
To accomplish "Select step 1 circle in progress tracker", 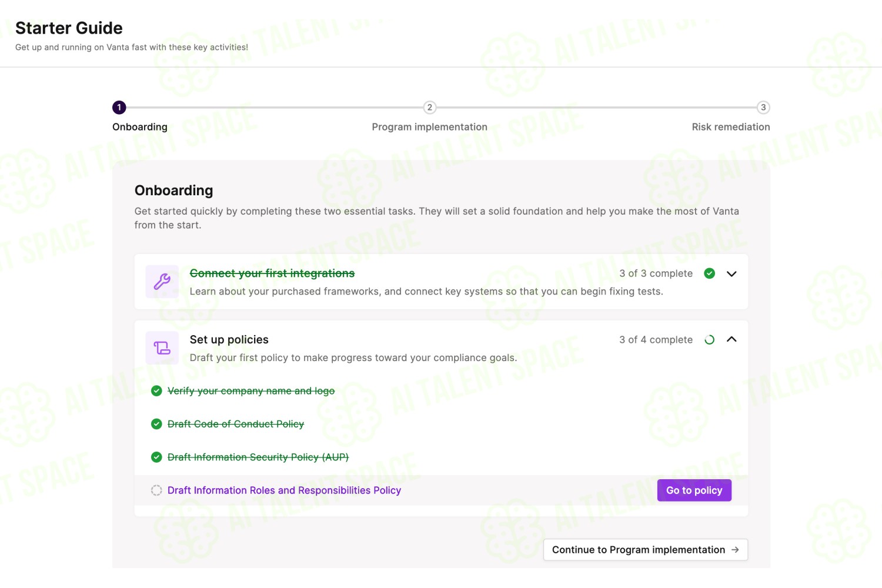I will tap(119, 108).
